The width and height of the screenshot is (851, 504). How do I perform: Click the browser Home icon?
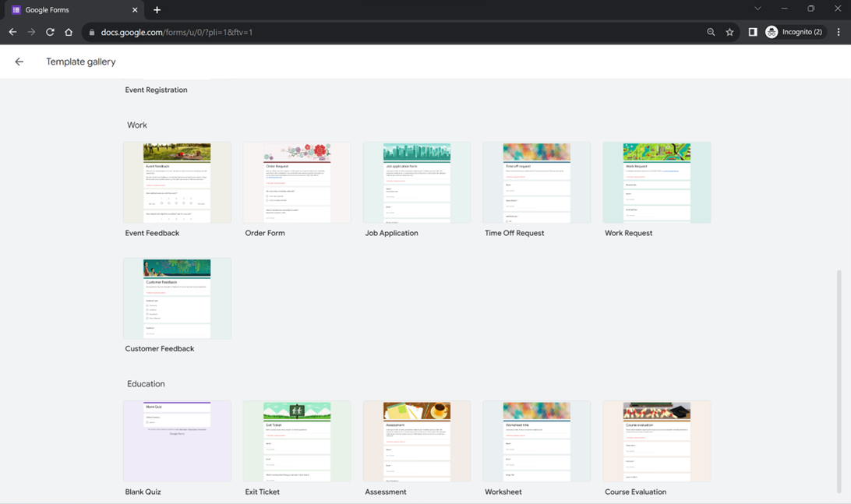pos(69,32)
